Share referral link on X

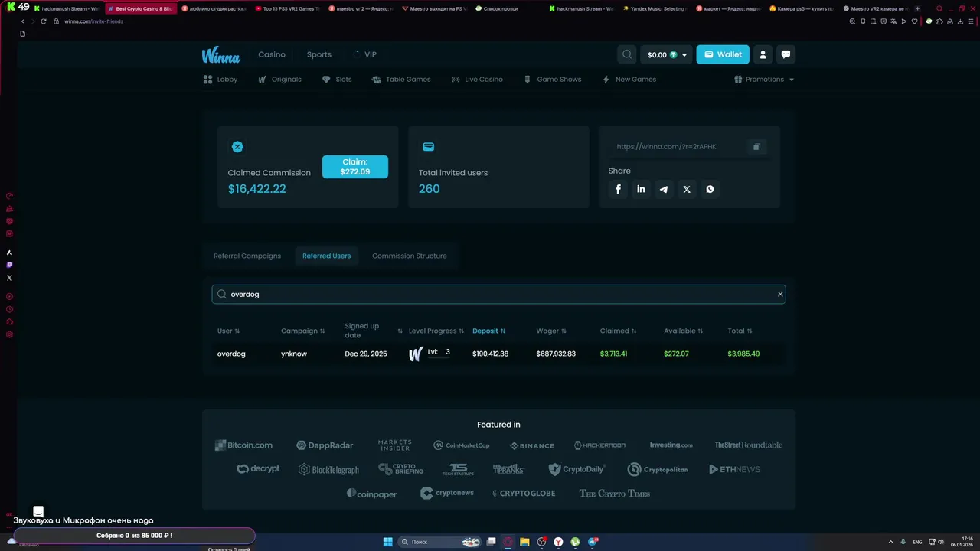pyautogui.click(x=687, y=189)
